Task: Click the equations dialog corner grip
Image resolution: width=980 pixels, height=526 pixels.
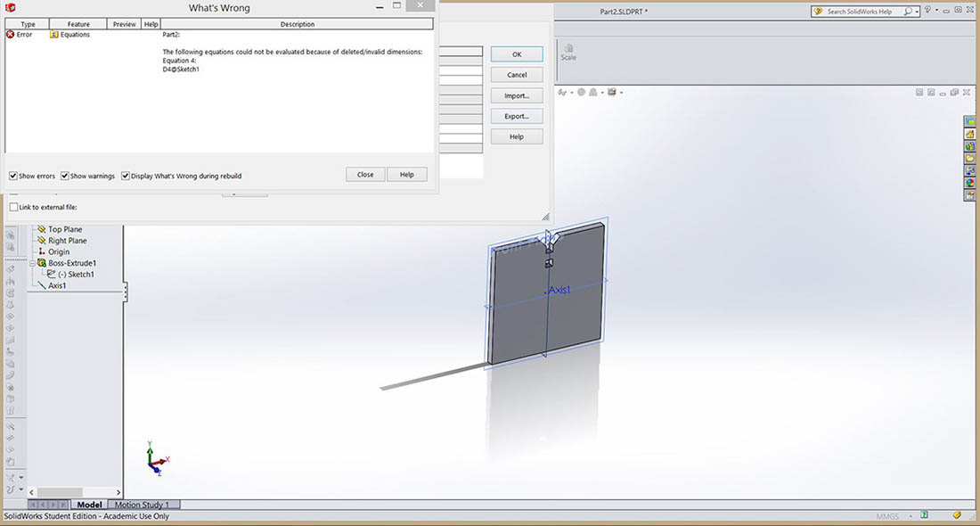Action: pos(545,217)
